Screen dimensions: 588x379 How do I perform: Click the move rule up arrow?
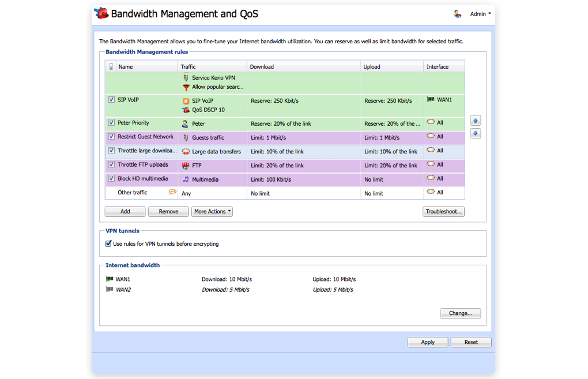point(475,121)
